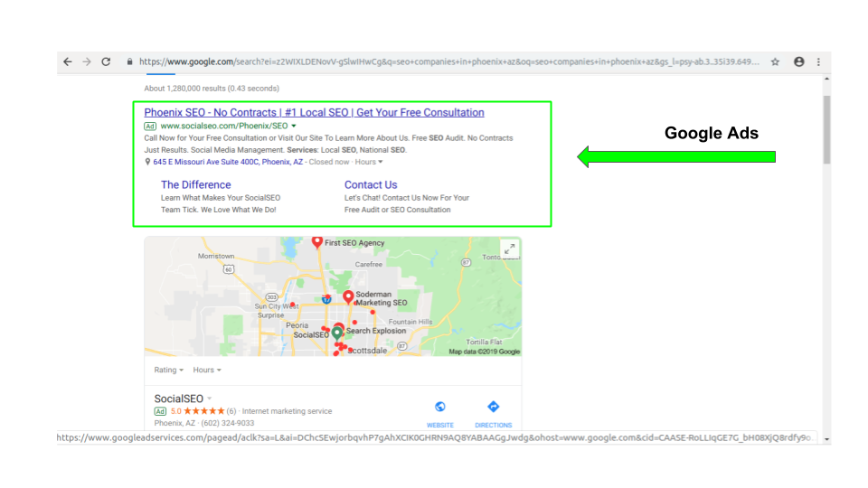Click the Interstate 17 shield on map
Viewport: 868px width, 488px height.
326,299
